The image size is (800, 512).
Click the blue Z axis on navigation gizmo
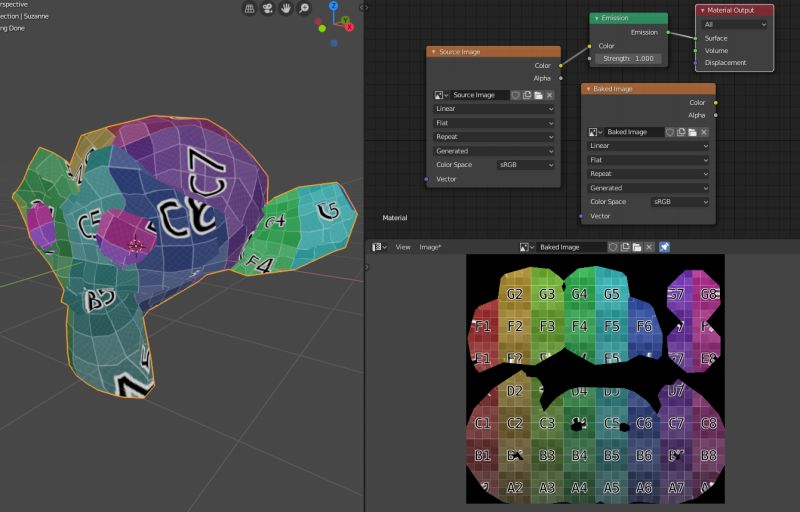333,6
